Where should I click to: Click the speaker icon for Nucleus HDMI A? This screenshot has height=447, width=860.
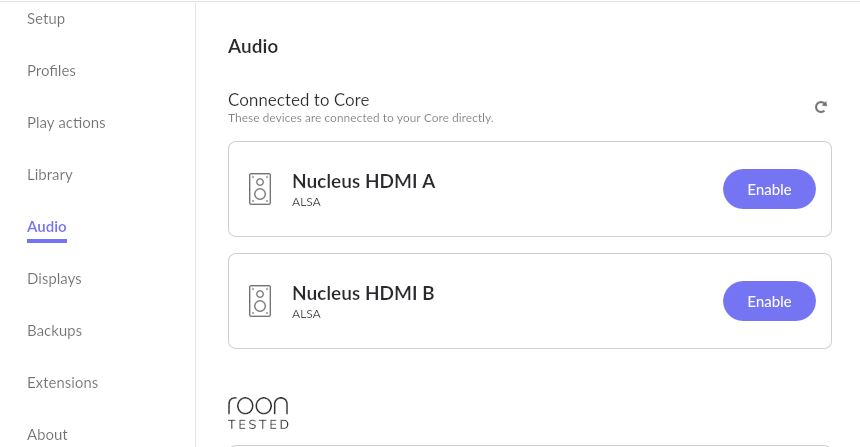point(260,189)
